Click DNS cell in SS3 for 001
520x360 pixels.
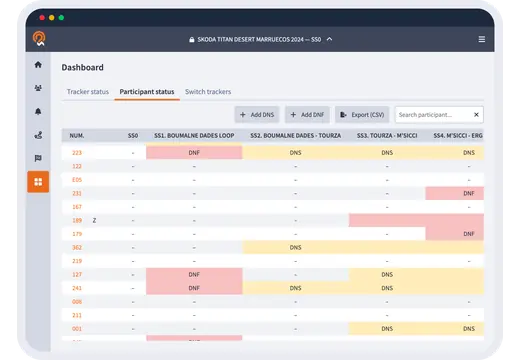click(387, 329)
